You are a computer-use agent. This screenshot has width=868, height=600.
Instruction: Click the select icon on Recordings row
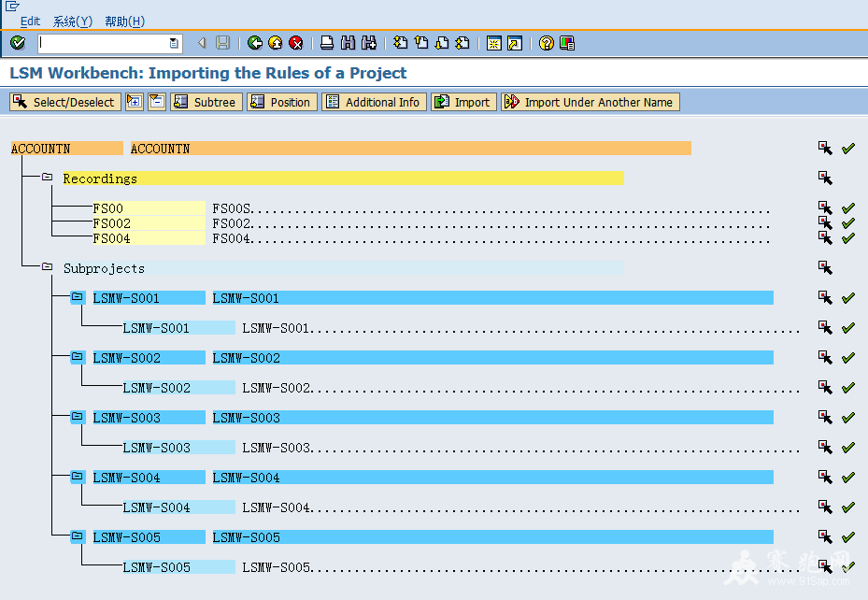825,178
